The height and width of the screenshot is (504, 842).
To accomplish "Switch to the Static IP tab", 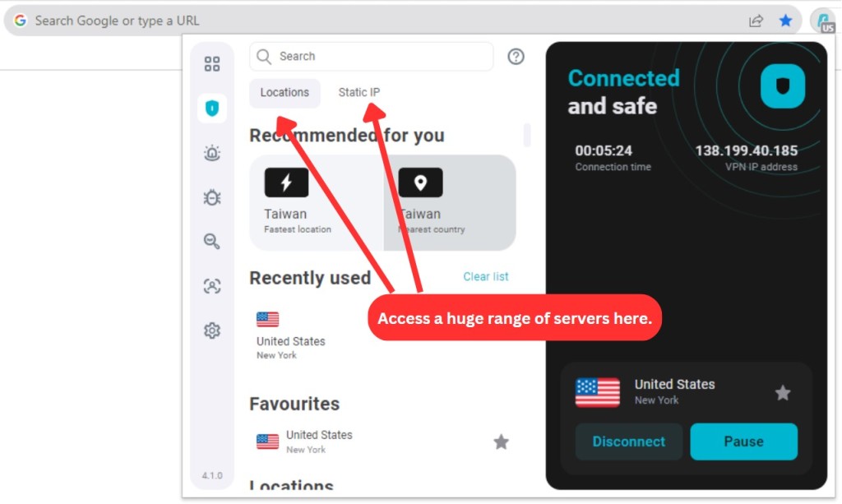I will (359, 92).
